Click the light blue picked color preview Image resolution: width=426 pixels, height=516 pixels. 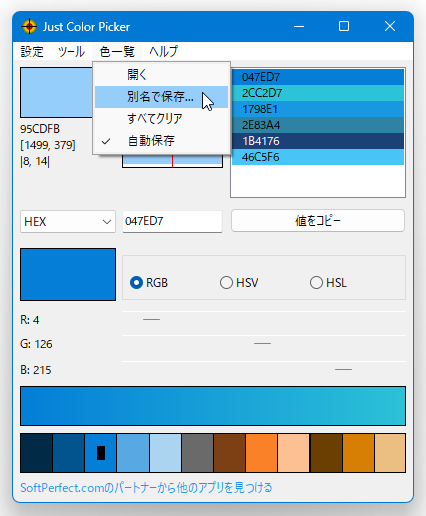click(57, 93)
